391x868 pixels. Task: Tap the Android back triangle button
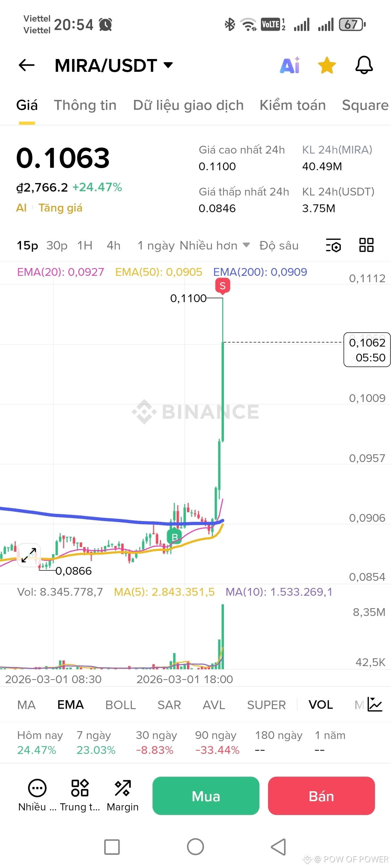pyautogui.click(x=278, y=847)
